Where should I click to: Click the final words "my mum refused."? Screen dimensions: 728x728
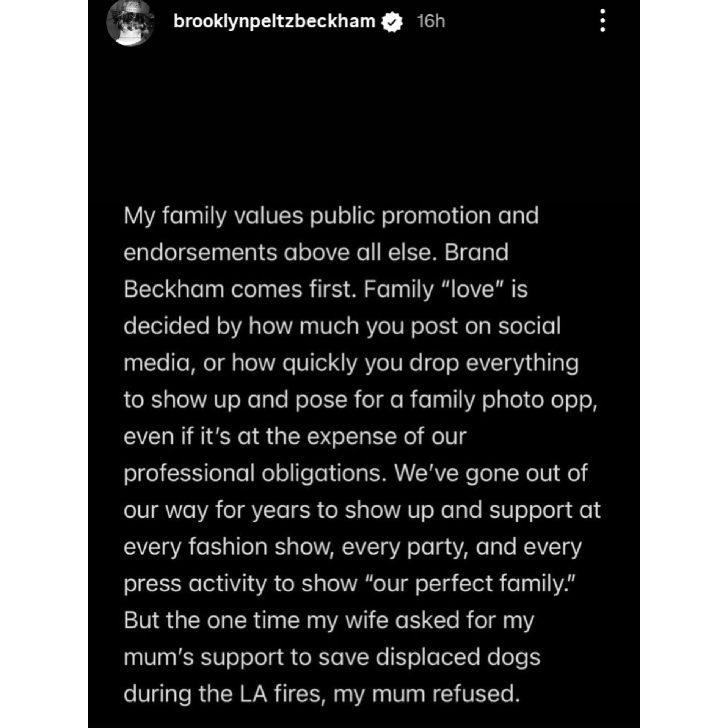(x=426, y=694)
